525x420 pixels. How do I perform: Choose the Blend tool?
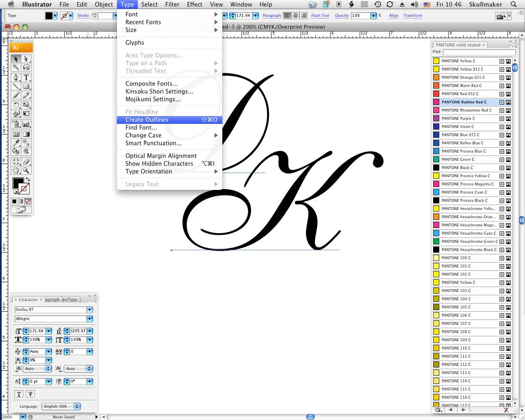pyautogui.click(x=26, y=143)
